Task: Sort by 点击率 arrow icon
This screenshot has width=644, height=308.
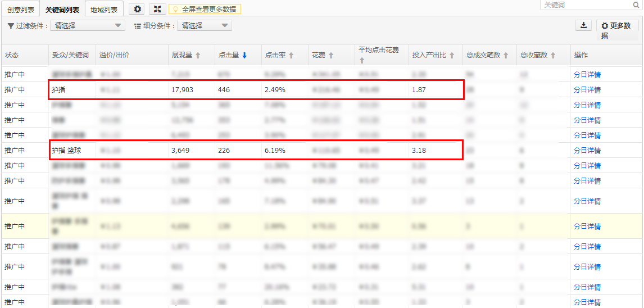Action: pos(291,56)
